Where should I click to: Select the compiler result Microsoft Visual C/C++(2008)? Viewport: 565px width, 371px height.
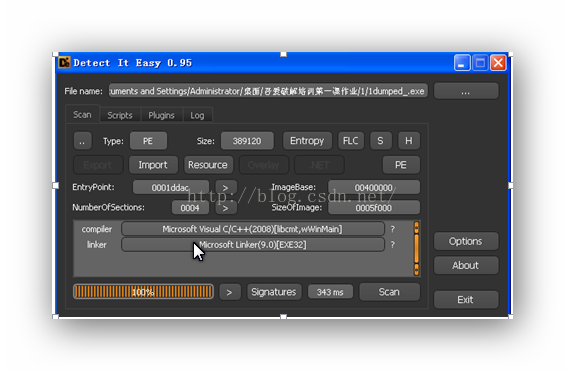click(x=253, y=229)
